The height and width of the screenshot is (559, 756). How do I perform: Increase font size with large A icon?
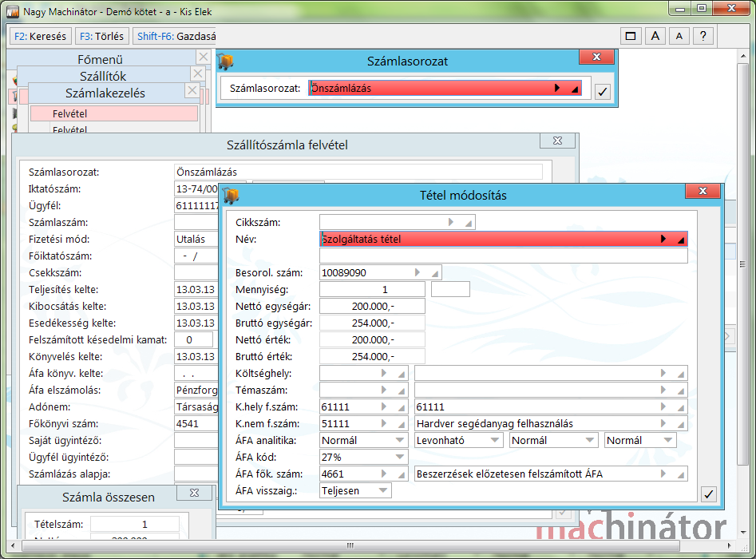pos(655,36)
